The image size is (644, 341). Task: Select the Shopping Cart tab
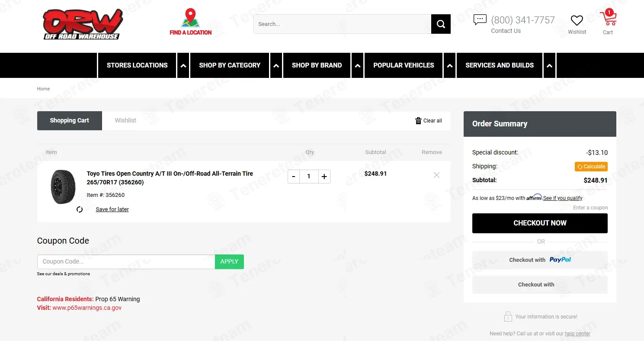70,121
